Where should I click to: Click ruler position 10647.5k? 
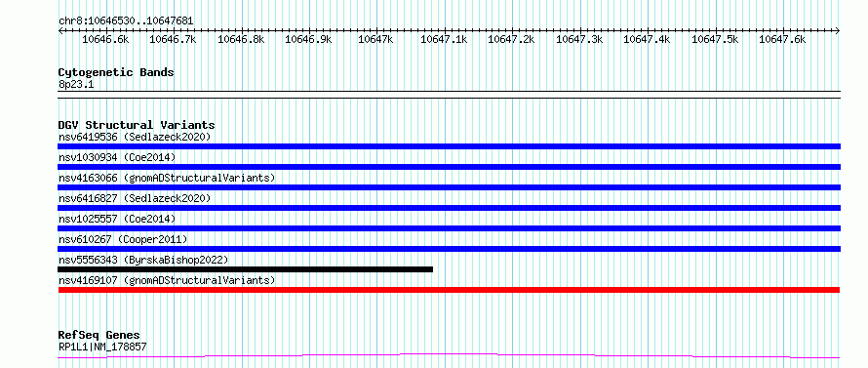(715, 39)
